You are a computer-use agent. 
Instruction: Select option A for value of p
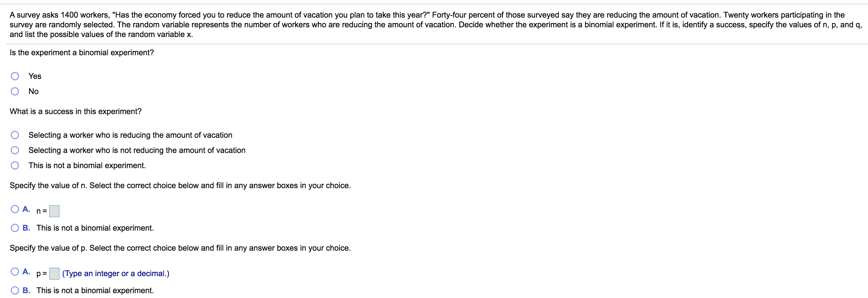coord(15,272)
